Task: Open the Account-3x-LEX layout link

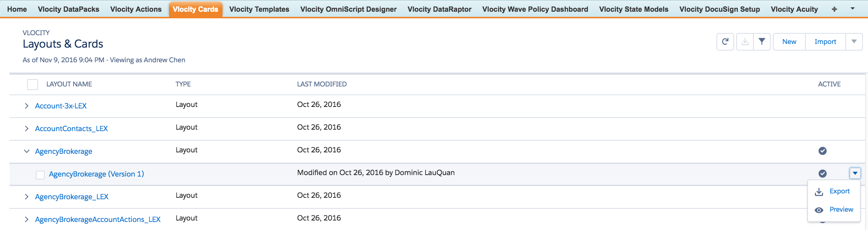Action: point(61,106)
